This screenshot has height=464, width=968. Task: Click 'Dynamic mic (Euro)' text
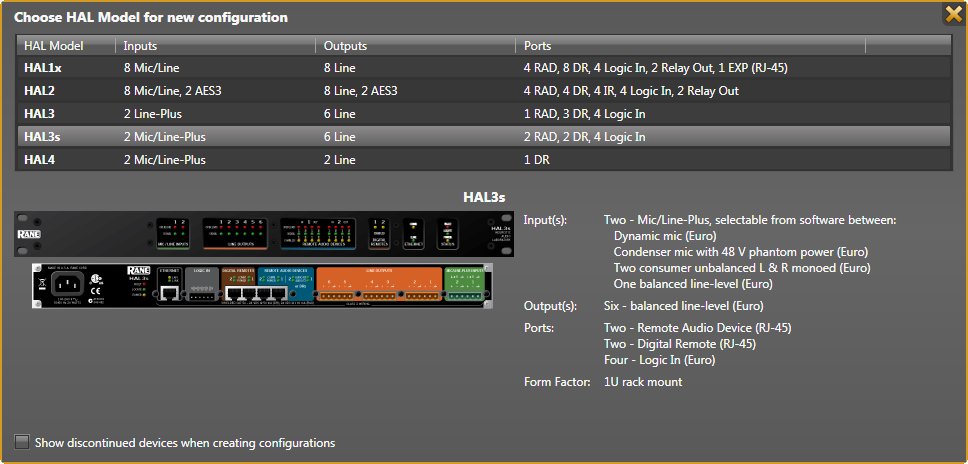point(666,235)
